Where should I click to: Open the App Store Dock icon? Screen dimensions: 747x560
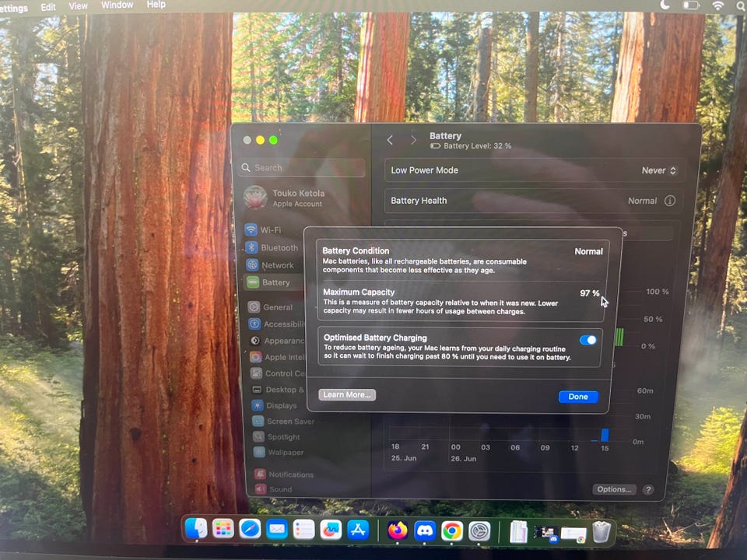pos(358,530)
